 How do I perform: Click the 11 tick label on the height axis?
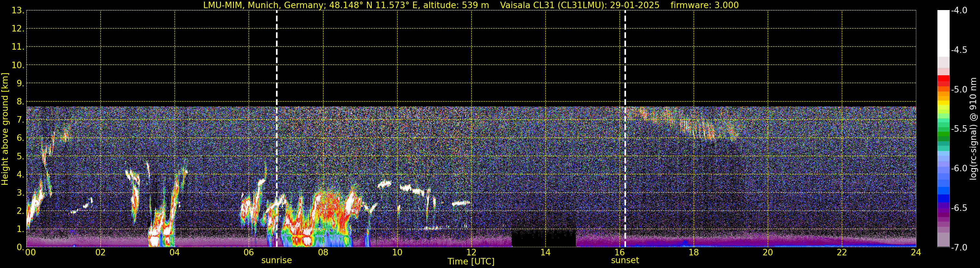(x=17, y=47)
